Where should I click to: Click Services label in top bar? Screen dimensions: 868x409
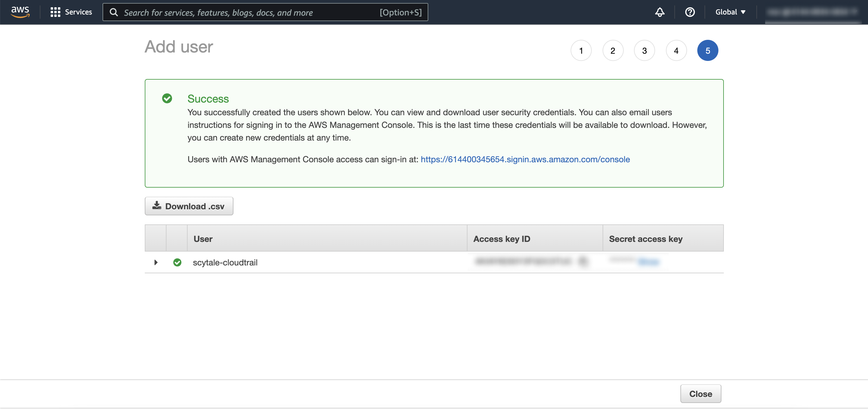78,12
